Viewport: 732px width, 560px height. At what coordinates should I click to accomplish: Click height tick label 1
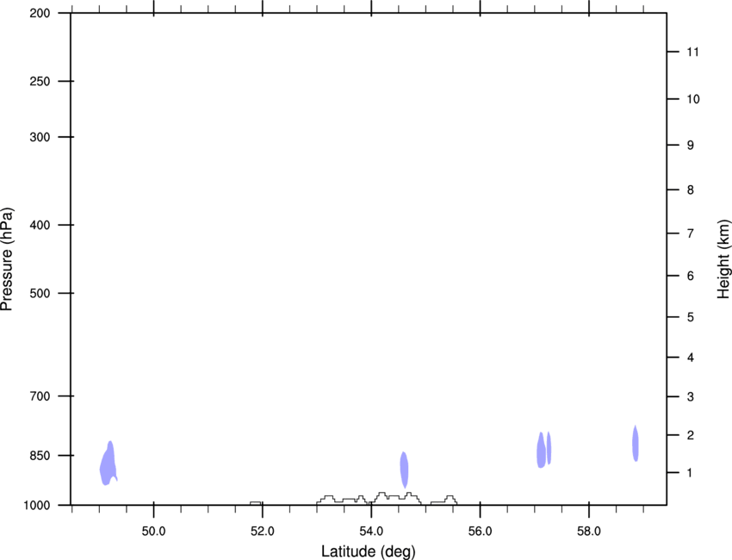[x=690, y=473]
